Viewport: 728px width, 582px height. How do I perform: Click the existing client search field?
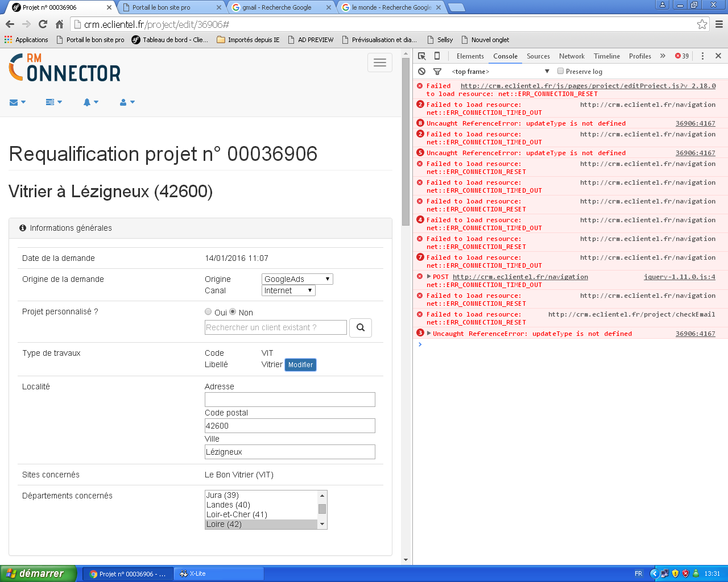point(276,327)
